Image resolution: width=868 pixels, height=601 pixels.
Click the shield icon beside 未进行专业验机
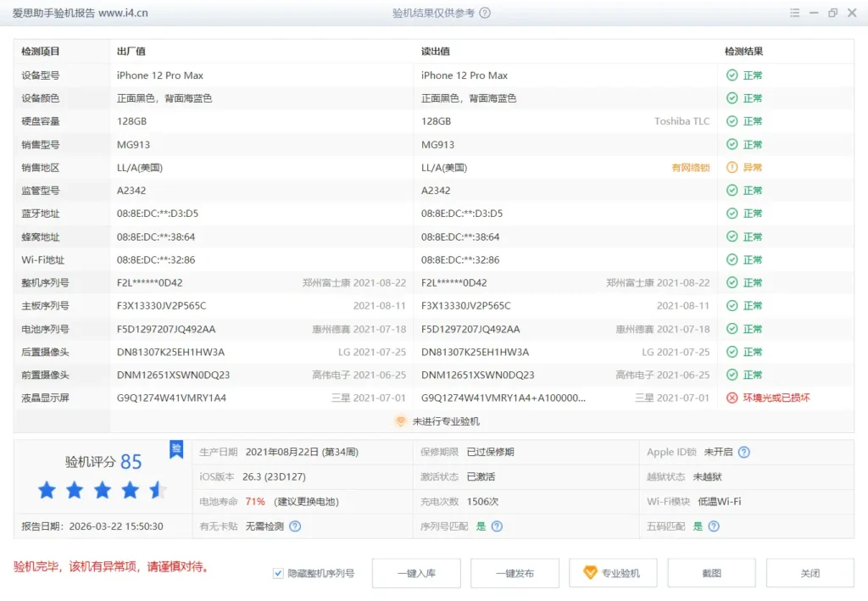tap(400, 421)
